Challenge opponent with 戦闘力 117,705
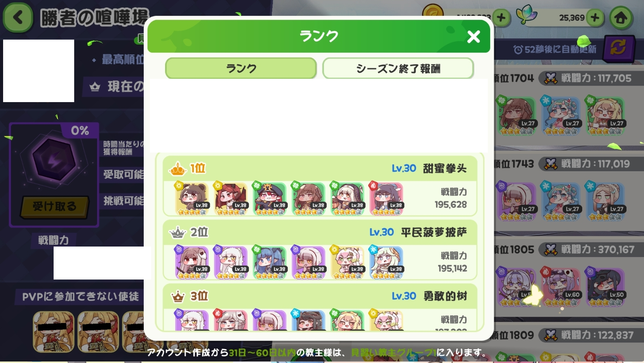This screenshot has height=363, width=644. coord(569,105)
